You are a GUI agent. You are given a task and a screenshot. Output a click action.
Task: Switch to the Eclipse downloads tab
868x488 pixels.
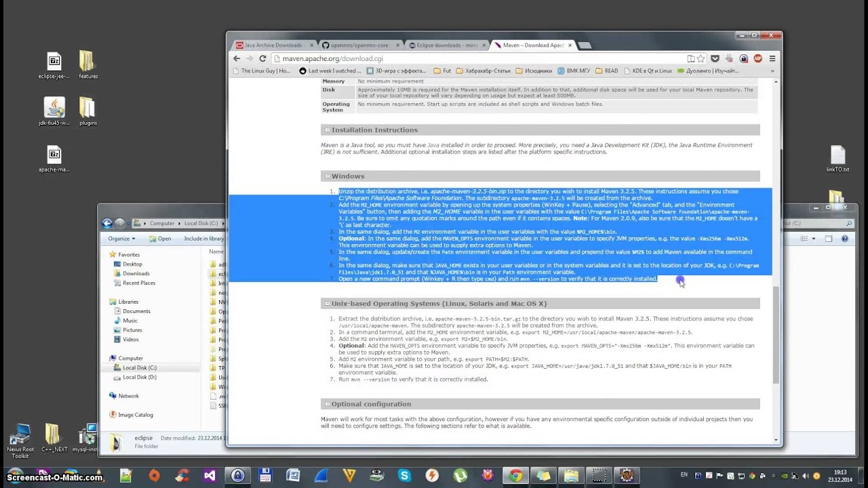coord(447,45)
